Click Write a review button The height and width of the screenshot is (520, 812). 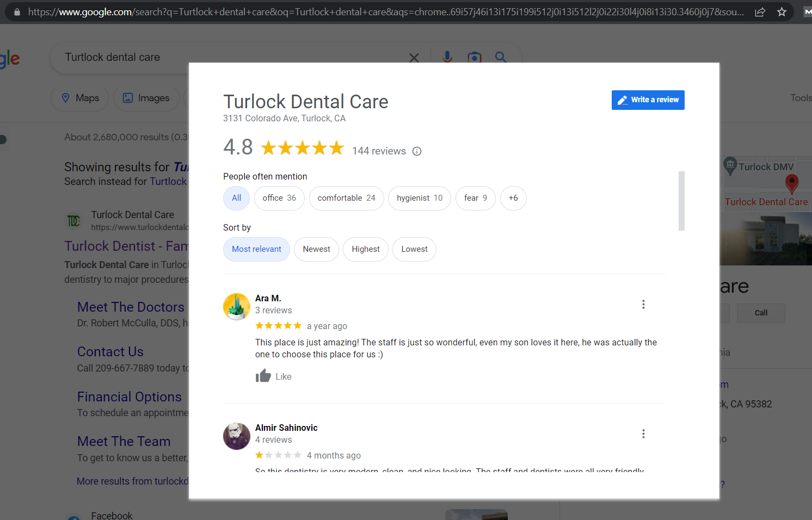click(x=648, y=100)
